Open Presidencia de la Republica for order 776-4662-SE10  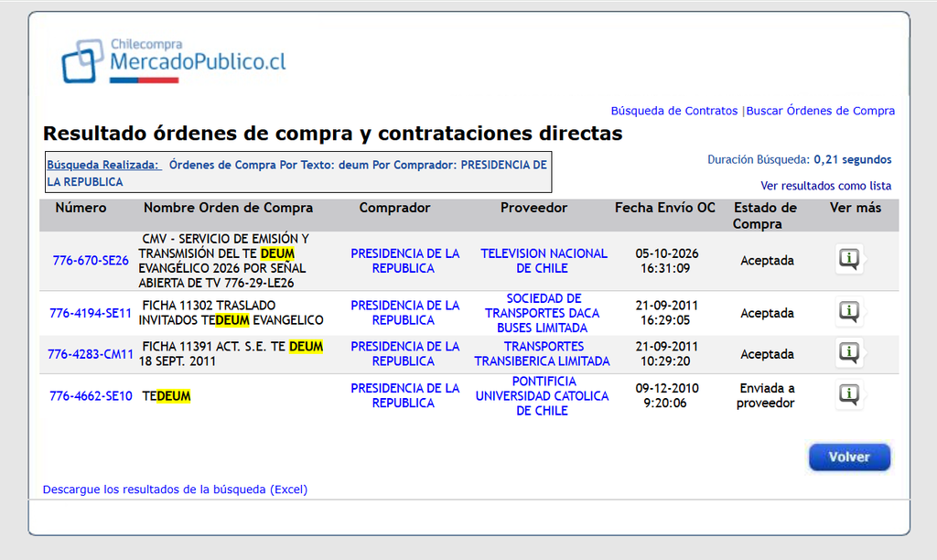click(404, 395)
